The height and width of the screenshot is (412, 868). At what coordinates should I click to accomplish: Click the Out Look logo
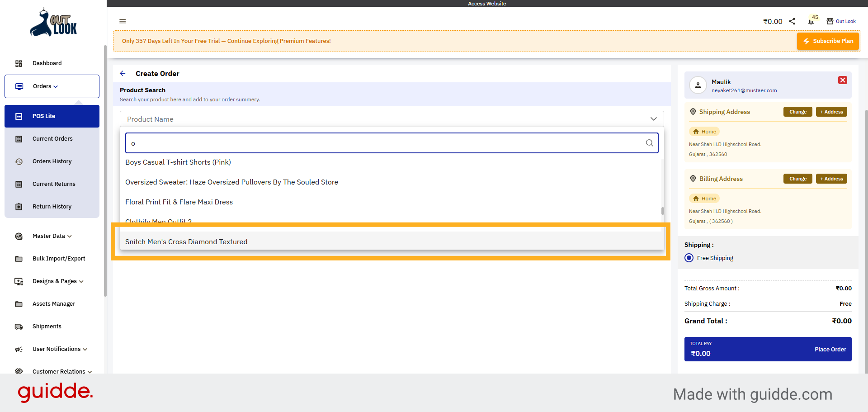(53, 22)
